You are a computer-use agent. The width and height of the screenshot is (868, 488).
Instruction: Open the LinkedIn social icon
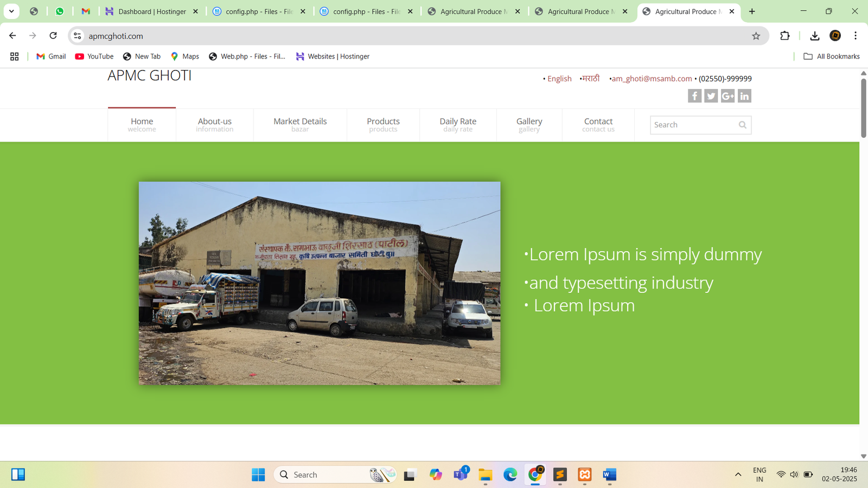click(x=744, y=96)
